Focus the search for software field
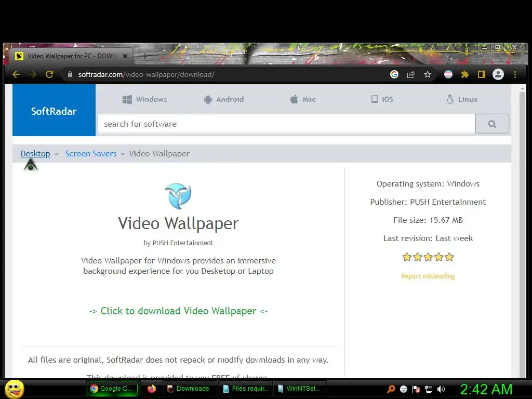Image resolution: width=532 pixels, height=399 pixels. (x=287, y=124)
